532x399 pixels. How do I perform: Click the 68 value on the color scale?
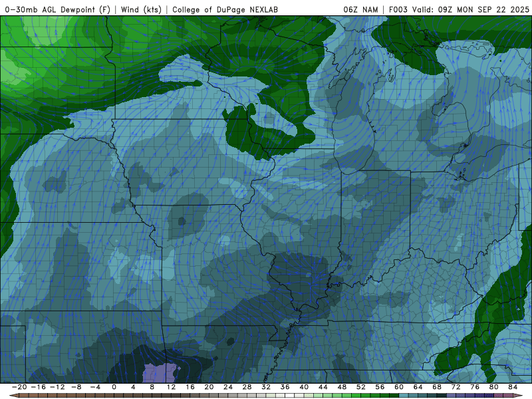coord(437,387)
